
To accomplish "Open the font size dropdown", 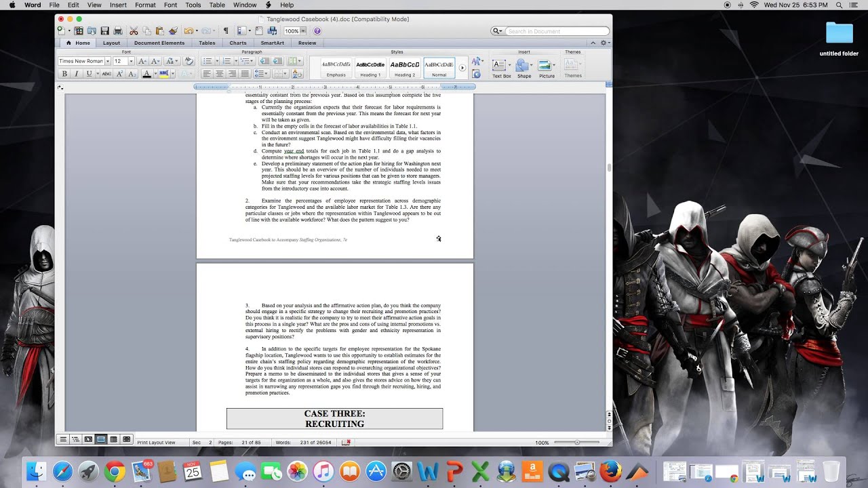I will click(x=131, y=61).
